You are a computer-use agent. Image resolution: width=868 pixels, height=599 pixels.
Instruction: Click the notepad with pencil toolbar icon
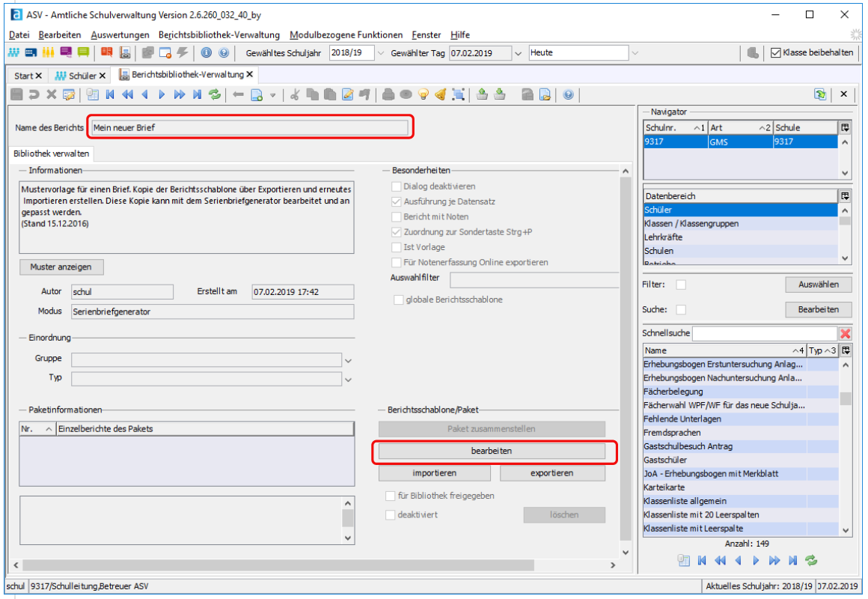[348, 95]
